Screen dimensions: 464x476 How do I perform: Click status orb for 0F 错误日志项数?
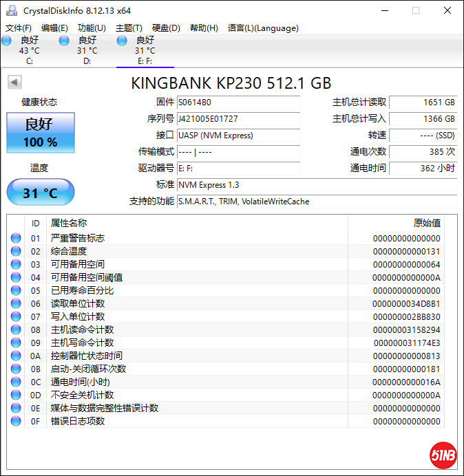pyautogui.click(x=16, y=422)
